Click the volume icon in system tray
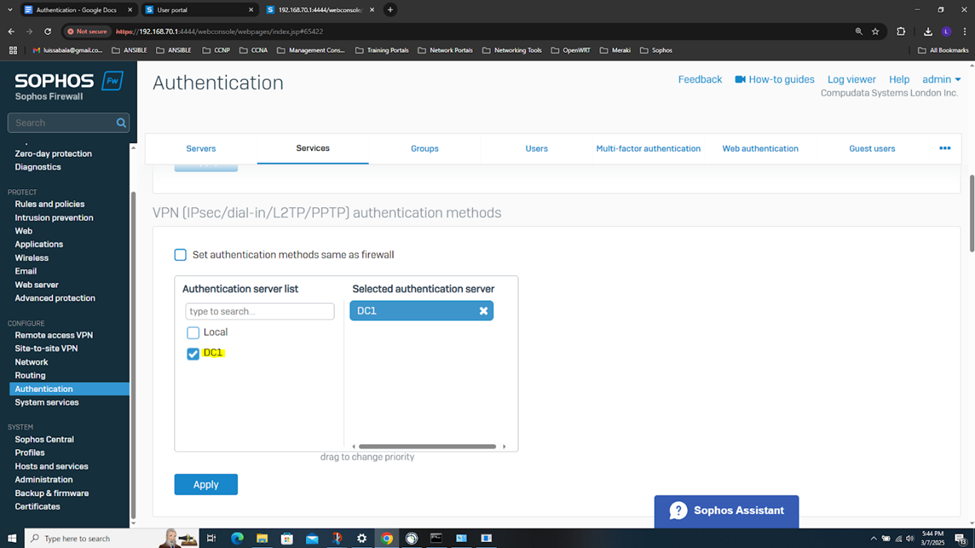This screenshot has height=548, width=975. coord(910,539)
